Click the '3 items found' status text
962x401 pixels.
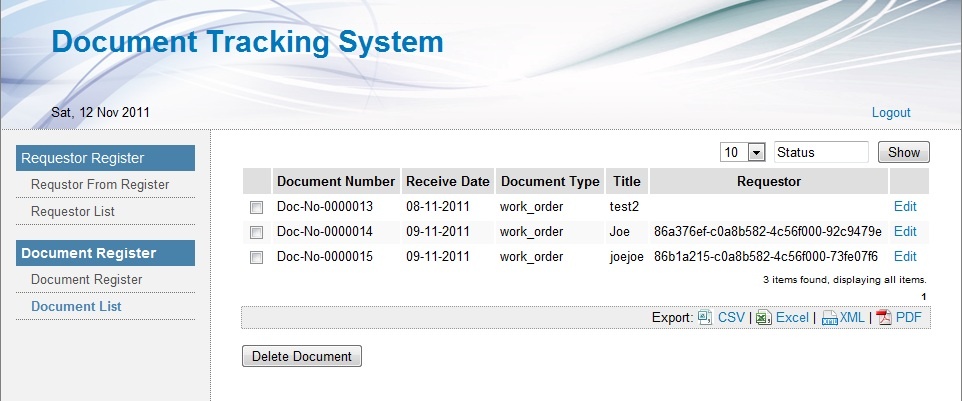tap(845, 280)
